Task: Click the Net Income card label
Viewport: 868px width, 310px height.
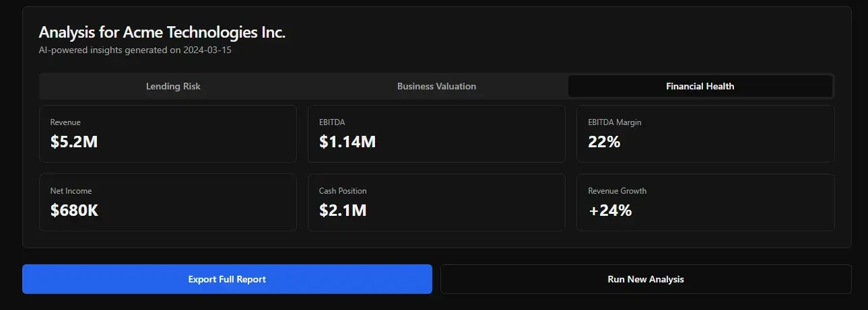Action: click(x=71, y=191)
